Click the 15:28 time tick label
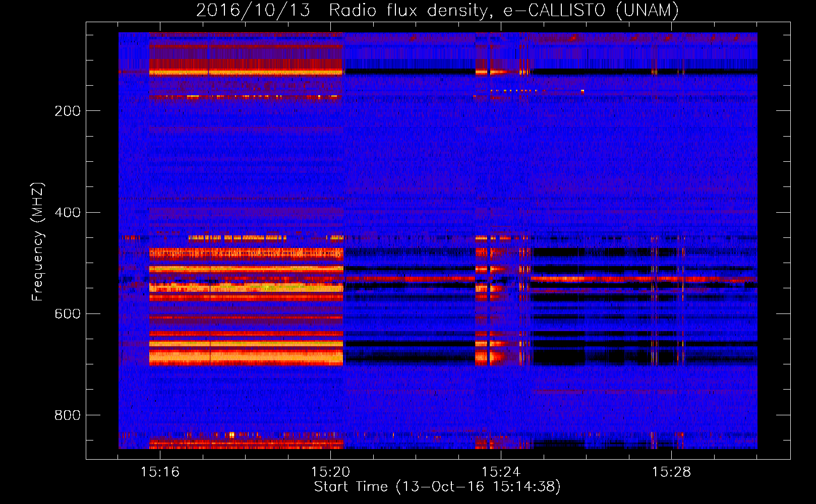 point(671,472)
